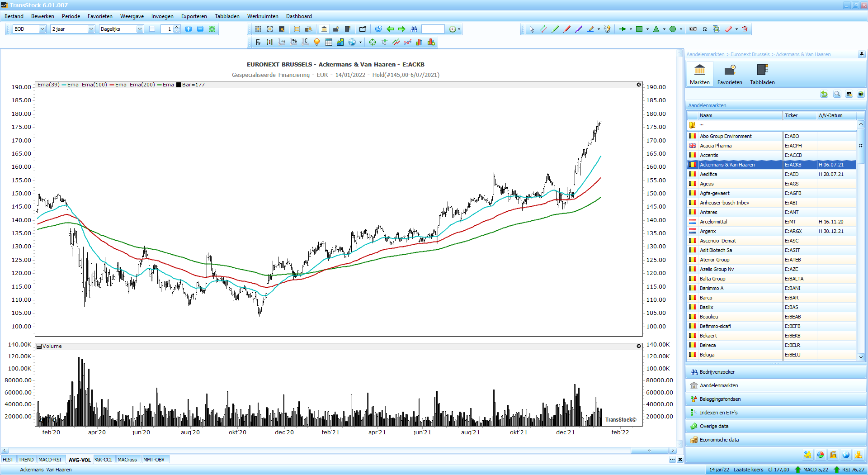Click the Euronext Brussels breadcrumb link

(x=750, y=54)
